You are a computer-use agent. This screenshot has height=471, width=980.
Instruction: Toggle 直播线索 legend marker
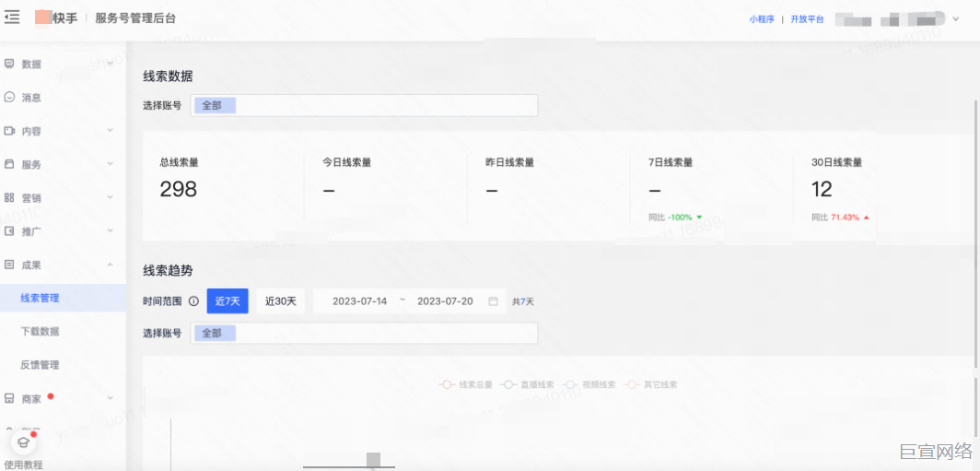[508, 384]
